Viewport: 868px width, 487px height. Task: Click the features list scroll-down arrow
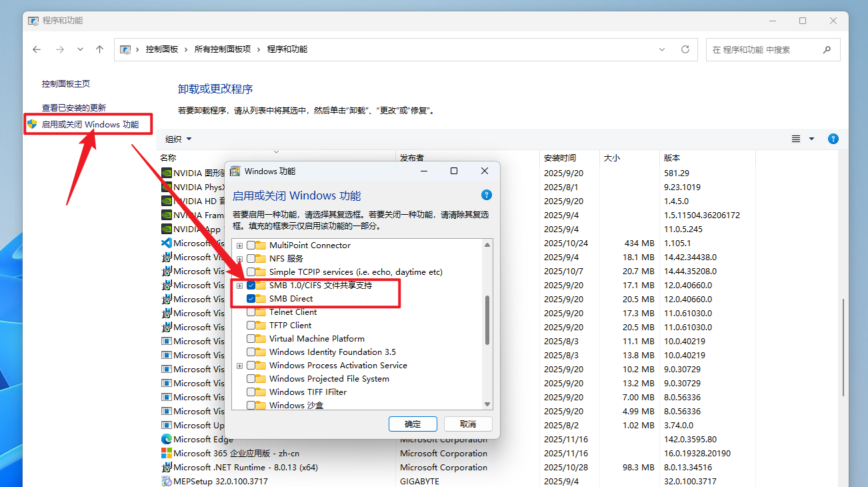(x=487, y=404)
